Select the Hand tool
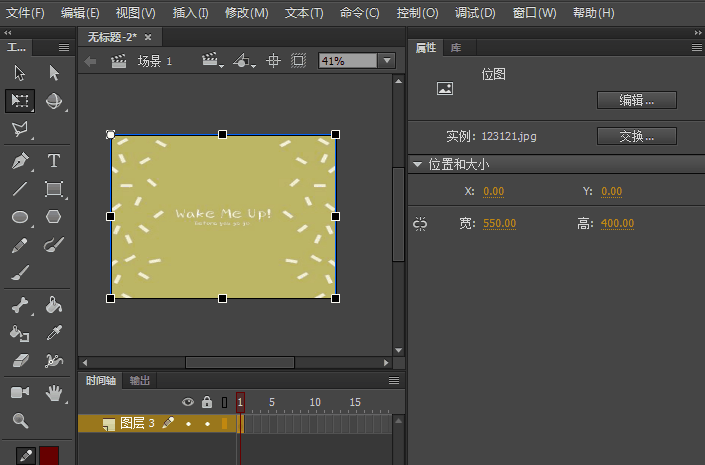The height and width of the screenshot is (465, 705). click(54, 393)
